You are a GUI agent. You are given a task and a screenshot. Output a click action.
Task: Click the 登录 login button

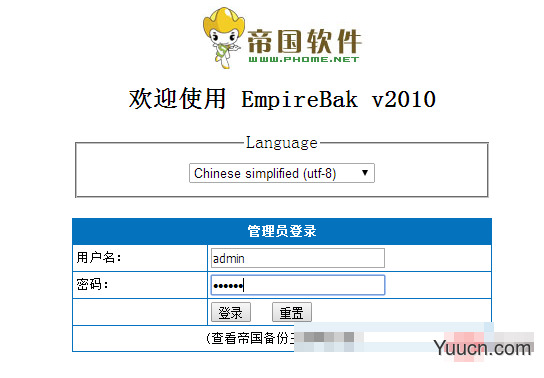point(231,312)
